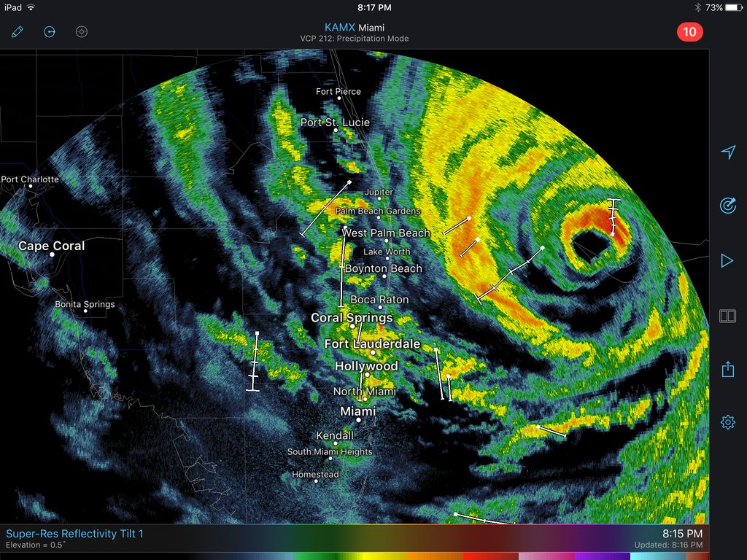Screen dimensions: 747x560
Task: Tap the Port Charlotte map label
Action: pyautogui.click(x=30, y=179)
